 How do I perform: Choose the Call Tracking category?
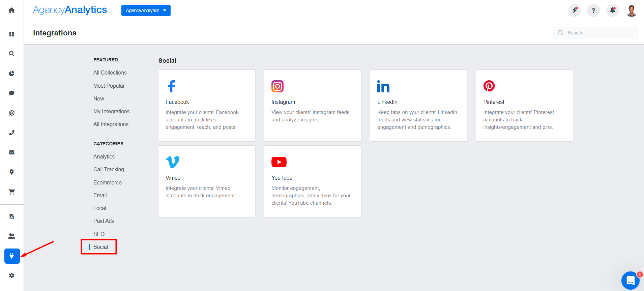pyautogui.click(x=109, y=169)
